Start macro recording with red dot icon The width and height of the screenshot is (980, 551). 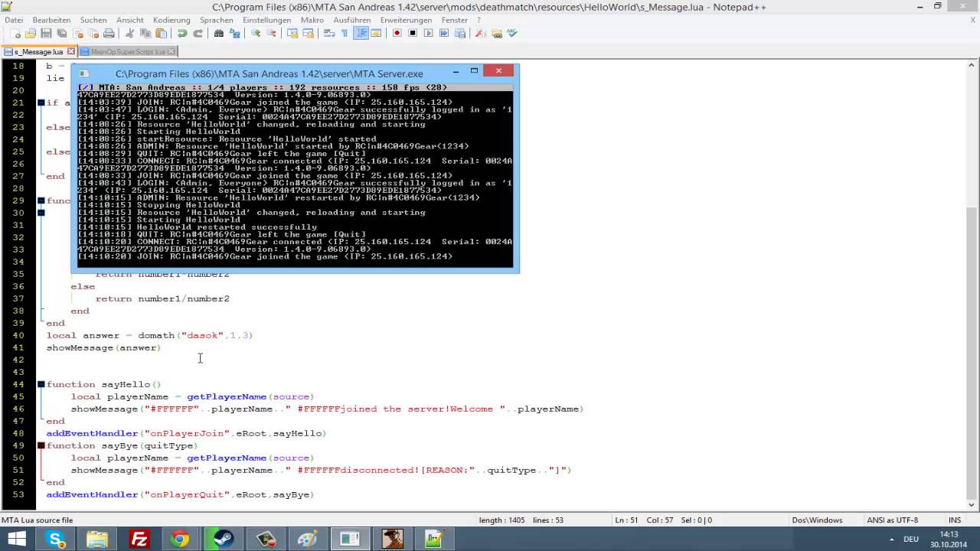coord(397,34)
